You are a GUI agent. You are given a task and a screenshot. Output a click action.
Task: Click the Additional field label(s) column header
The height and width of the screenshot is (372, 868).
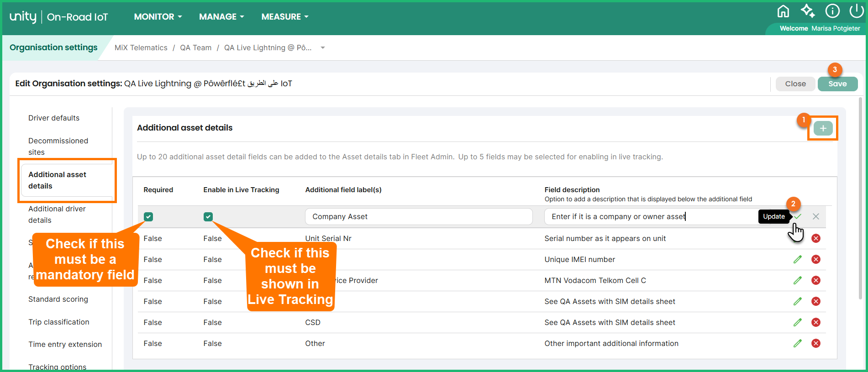343,189
